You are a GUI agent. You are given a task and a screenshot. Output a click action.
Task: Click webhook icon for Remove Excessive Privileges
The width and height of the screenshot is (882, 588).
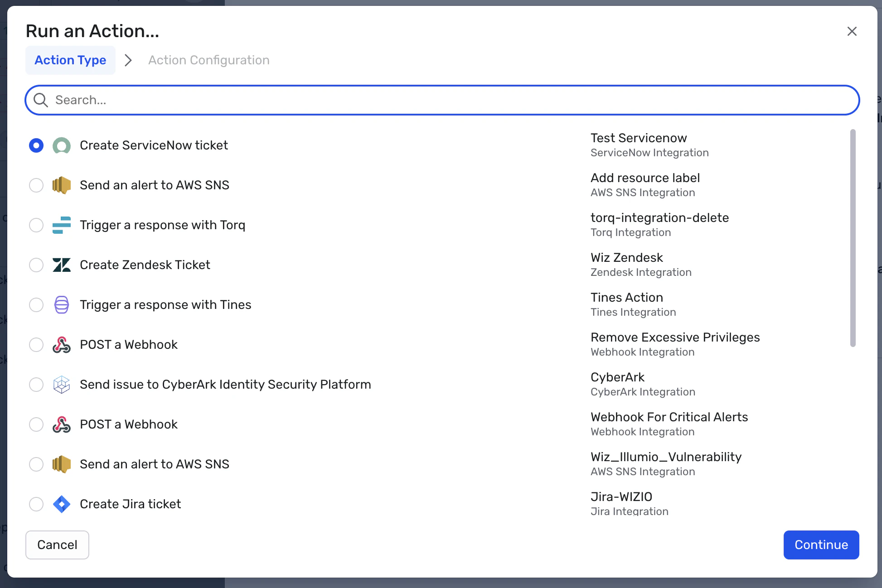pos(62,345)
